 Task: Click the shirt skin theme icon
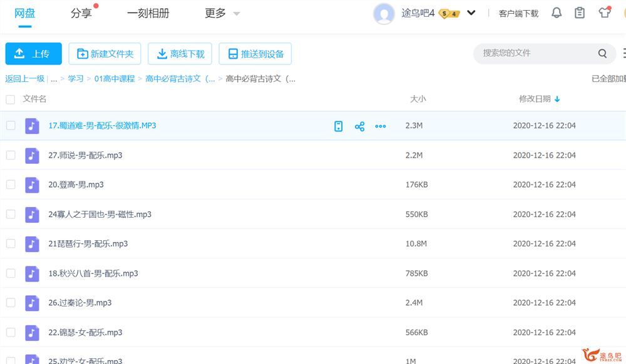(605, 13)
